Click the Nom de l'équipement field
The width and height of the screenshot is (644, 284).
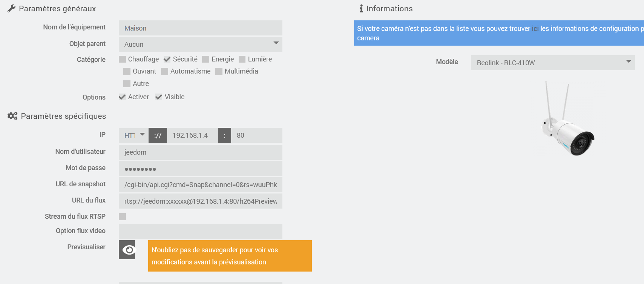201,28
